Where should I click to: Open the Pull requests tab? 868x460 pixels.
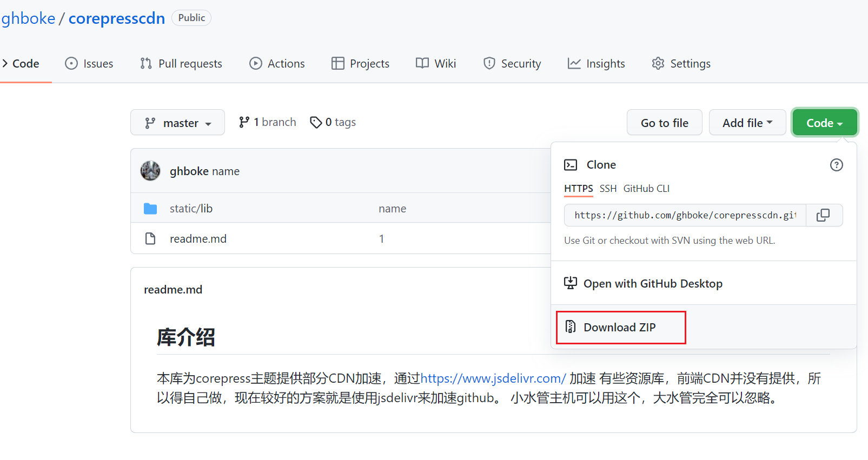coord(181,64)
